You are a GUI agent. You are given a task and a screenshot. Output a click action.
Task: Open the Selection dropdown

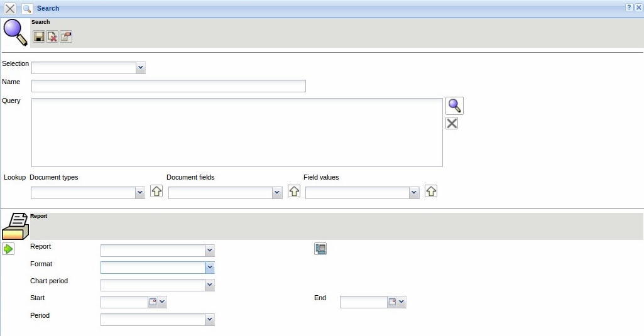(140, 68)
